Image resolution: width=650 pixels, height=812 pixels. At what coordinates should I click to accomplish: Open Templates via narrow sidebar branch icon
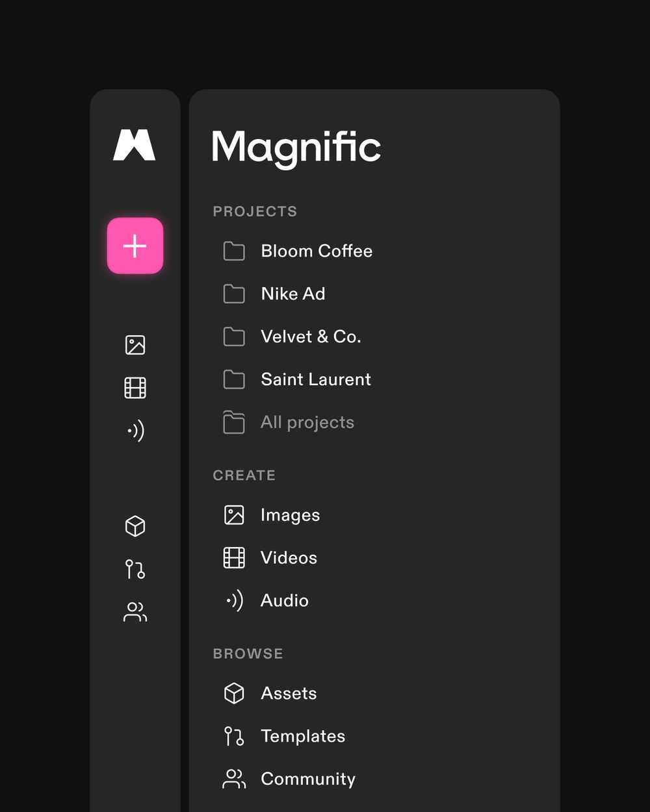point(135,569)
